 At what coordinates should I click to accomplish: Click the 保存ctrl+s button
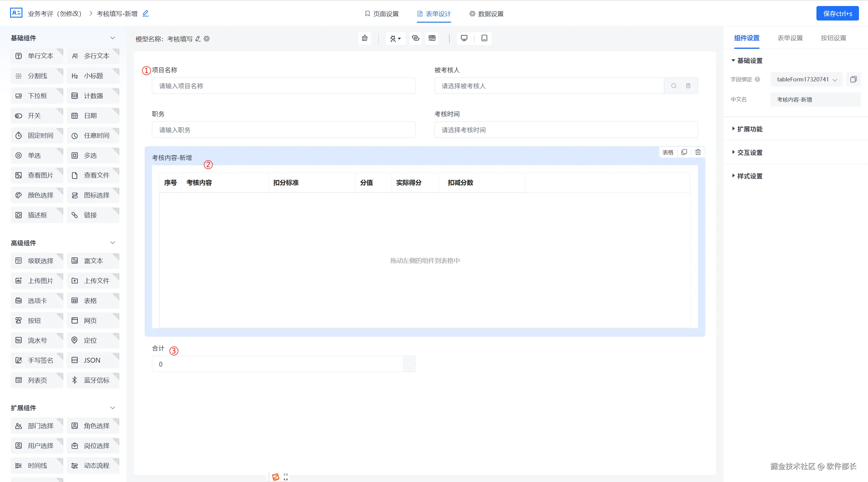[x=837, y=14]
